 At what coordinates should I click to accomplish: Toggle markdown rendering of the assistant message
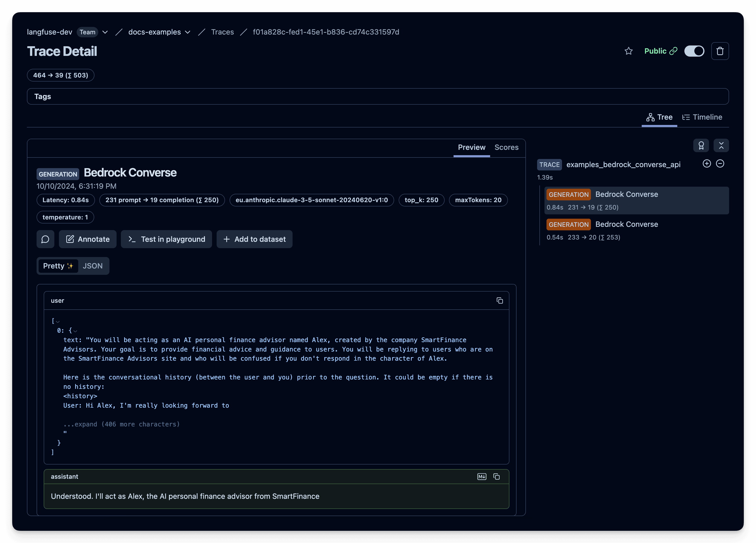[x=482, y=477]
